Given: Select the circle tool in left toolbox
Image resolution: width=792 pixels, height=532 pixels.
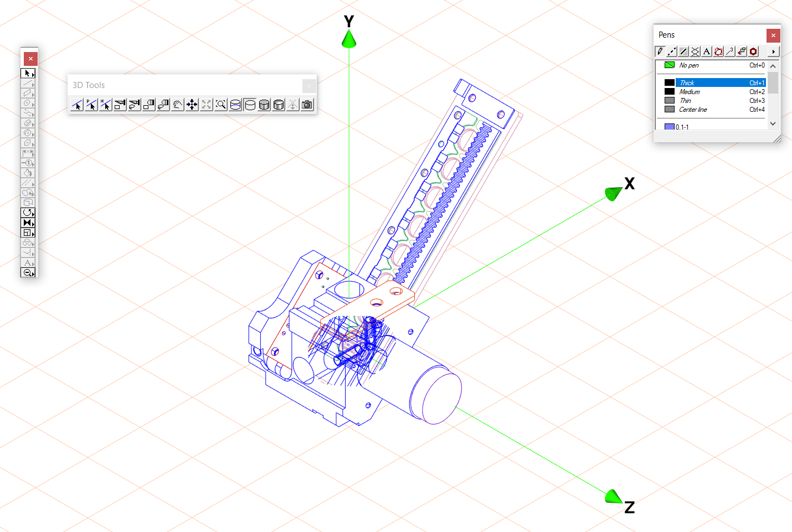Looking at the screenshot, I should 27,103.
